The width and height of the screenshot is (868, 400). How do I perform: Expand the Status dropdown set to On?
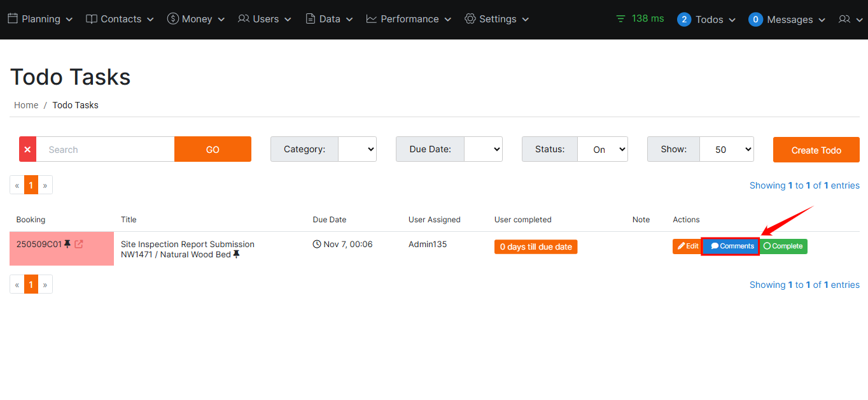tap(602, 149)
